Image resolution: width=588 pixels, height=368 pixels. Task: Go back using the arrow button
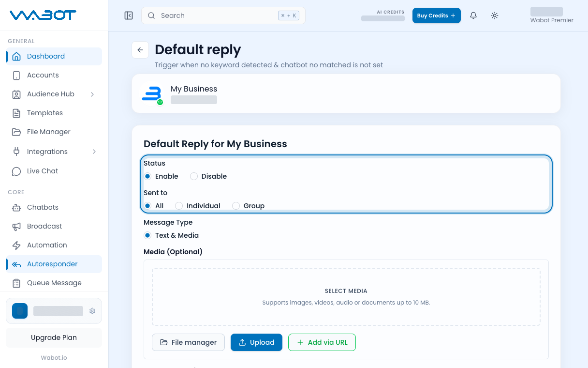(140, 50)
